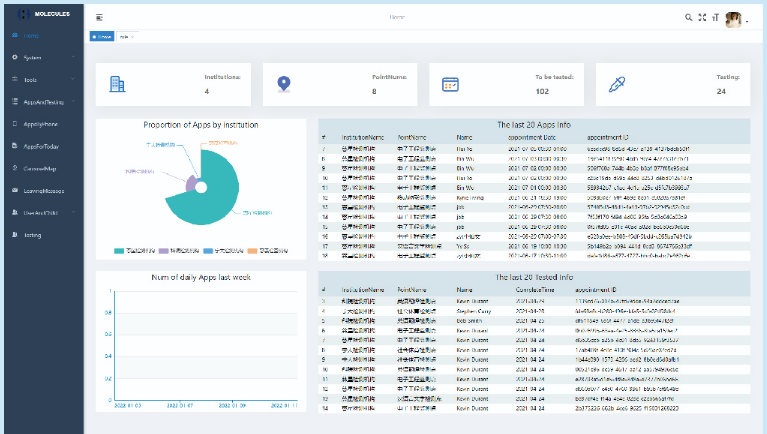Go to LeavingMessage page
The width and height of the screenshot is (767, 434).
[44, 190]
